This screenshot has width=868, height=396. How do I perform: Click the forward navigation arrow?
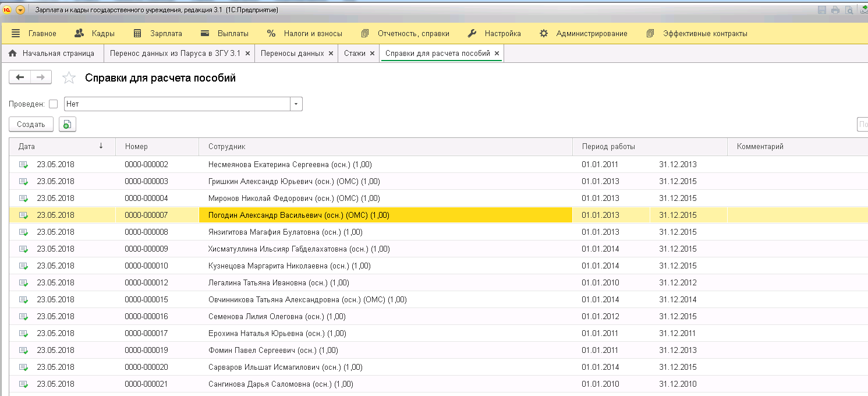tap(41, 77)
